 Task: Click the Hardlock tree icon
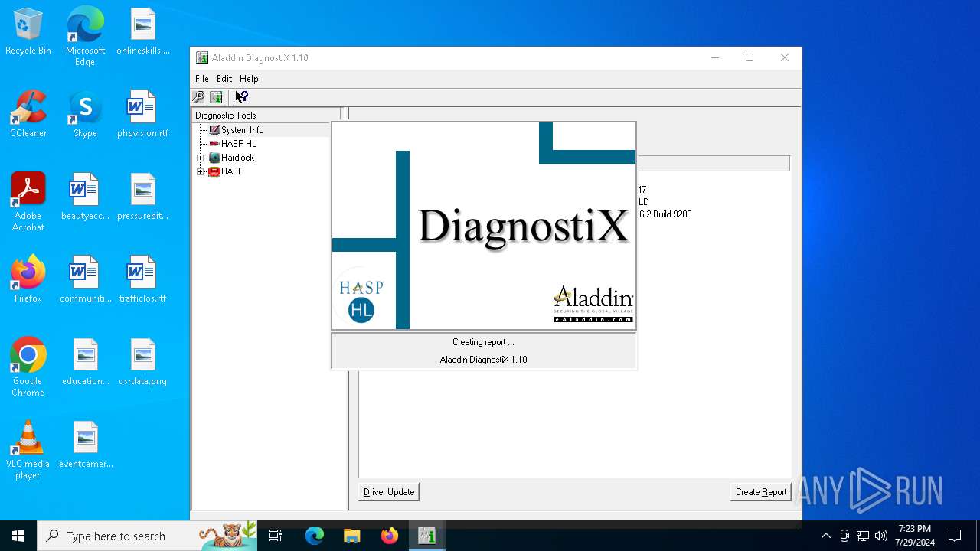214,158
